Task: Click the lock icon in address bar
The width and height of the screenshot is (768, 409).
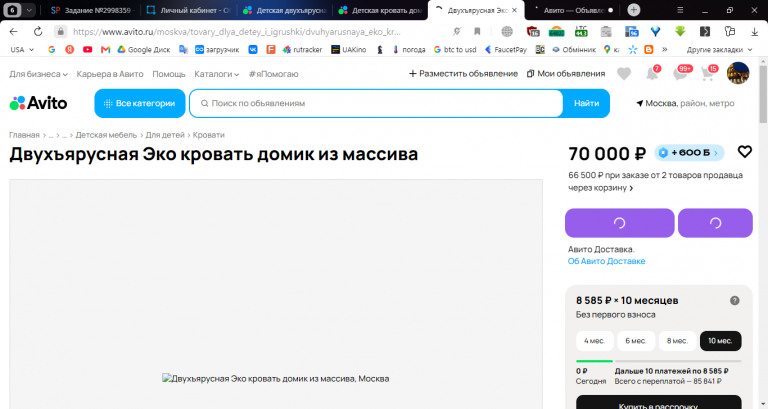Action: point(60,31)
